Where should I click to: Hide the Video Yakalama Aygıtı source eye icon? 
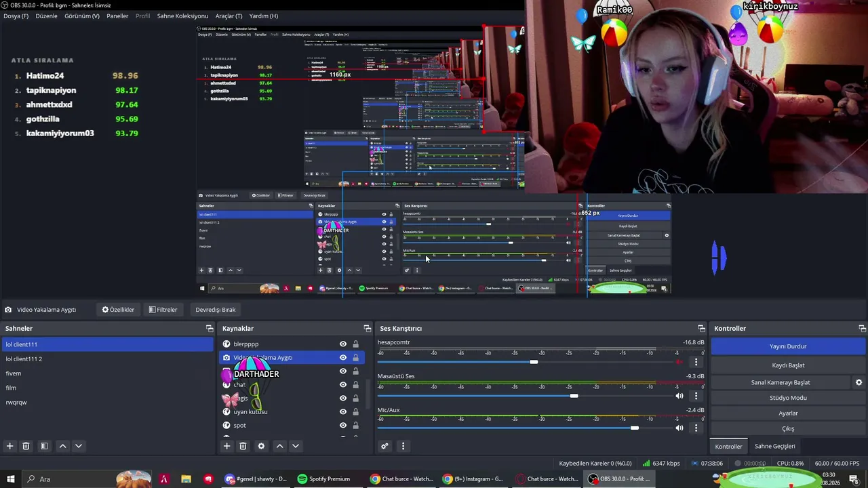343,358
